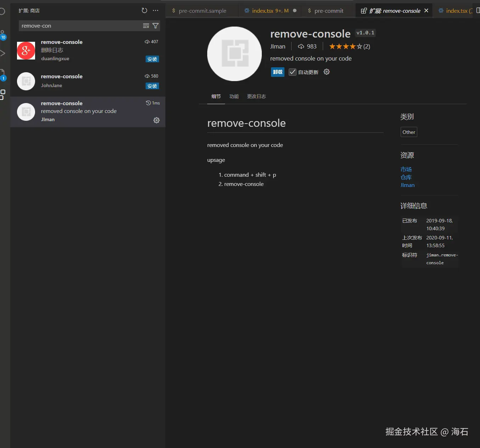Open the extension settings gear in header
The width and height of the screenshot is (480, 448).
point(327,72)
